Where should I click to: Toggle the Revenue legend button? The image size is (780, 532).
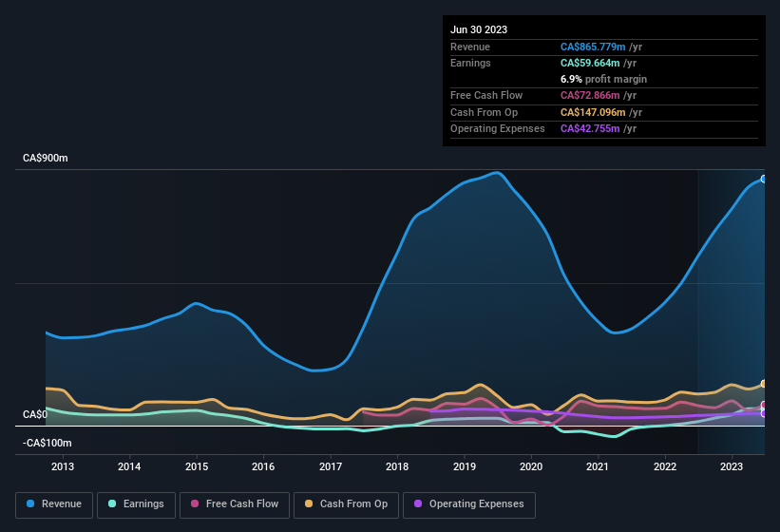coord(54,504)
